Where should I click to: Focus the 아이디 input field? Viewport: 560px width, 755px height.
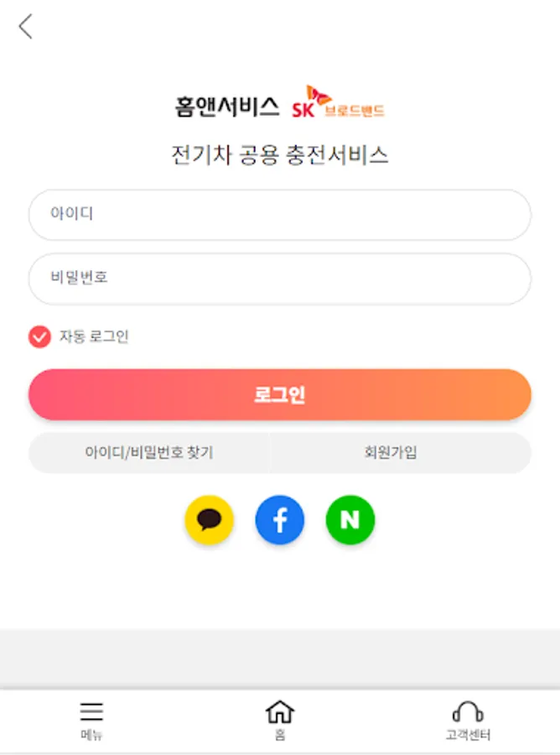(280, 215)
